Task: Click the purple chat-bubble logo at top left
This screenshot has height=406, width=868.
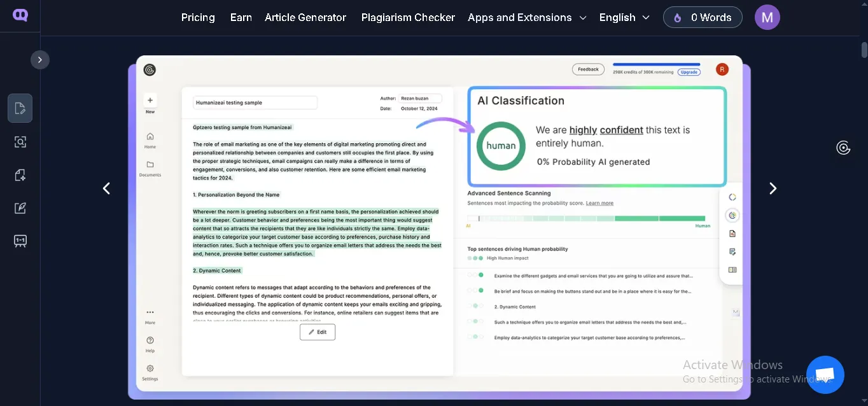Action: point(20,15)
